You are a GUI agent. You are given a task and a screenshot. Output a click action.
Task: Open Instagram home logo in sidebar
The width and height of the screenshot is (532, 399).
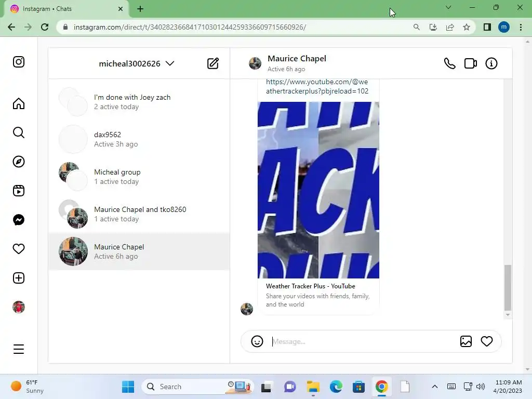coord(19,62)
